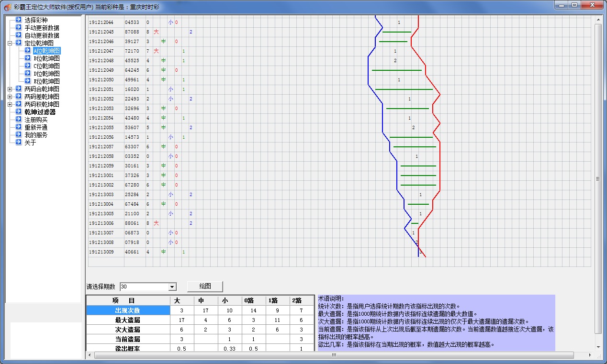Image resolution: width=607 pixels, height=364 pixels.
Task: Open the 请选择期数 dropdown list
Action: (x=172, y=287)
